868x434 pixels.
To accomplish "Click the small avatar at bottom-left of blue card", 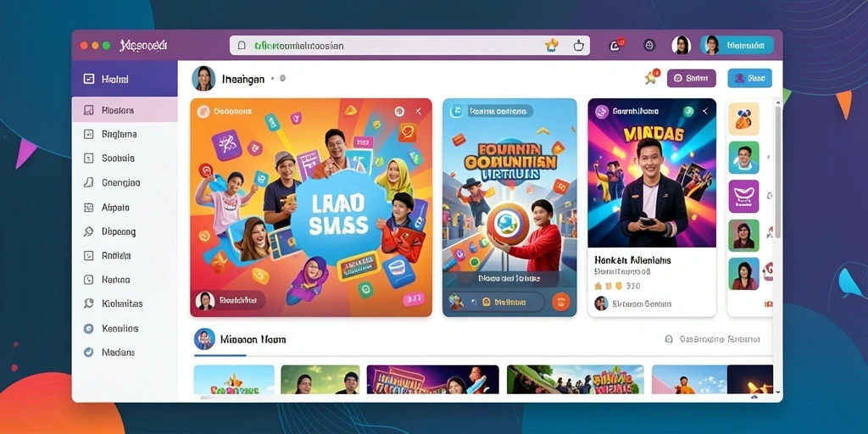I will [455, 302].
